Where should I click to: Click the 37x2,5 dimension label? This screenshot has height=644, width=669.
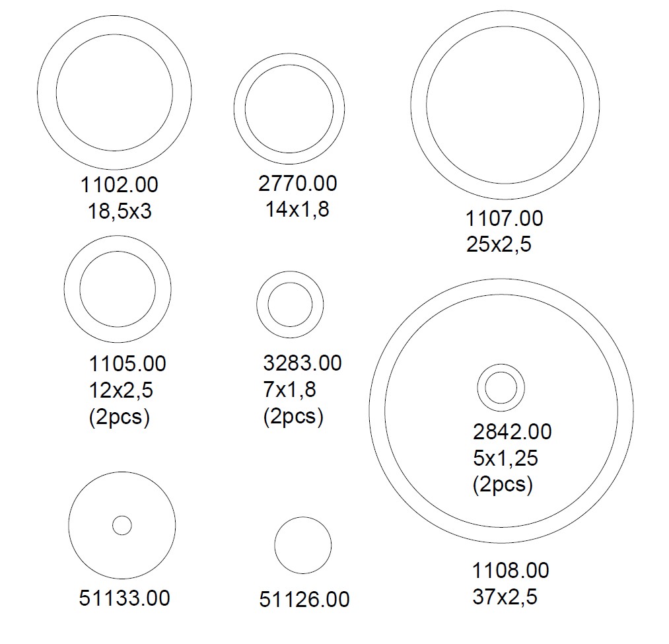[505, 597]
